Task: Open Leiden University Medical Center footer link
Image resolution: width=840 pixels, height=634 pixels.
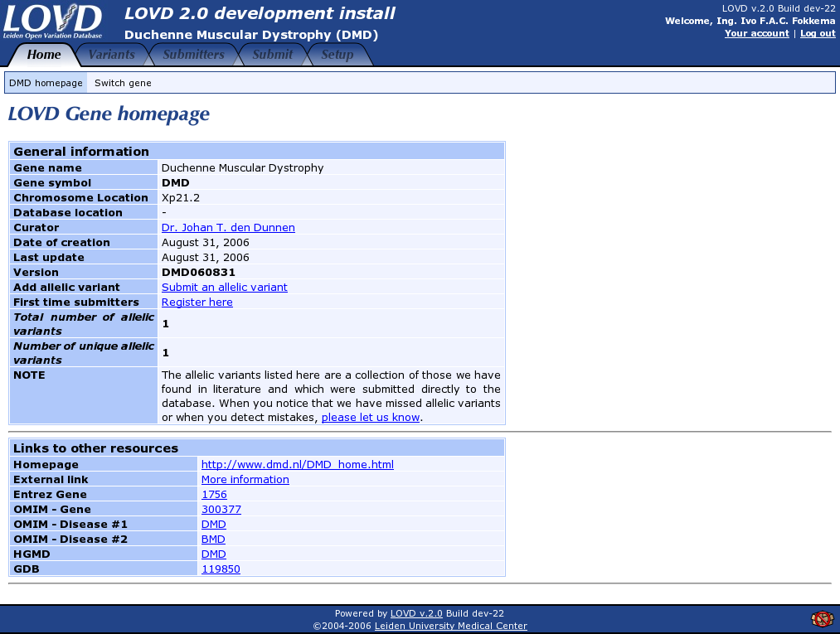Action: 450,626
